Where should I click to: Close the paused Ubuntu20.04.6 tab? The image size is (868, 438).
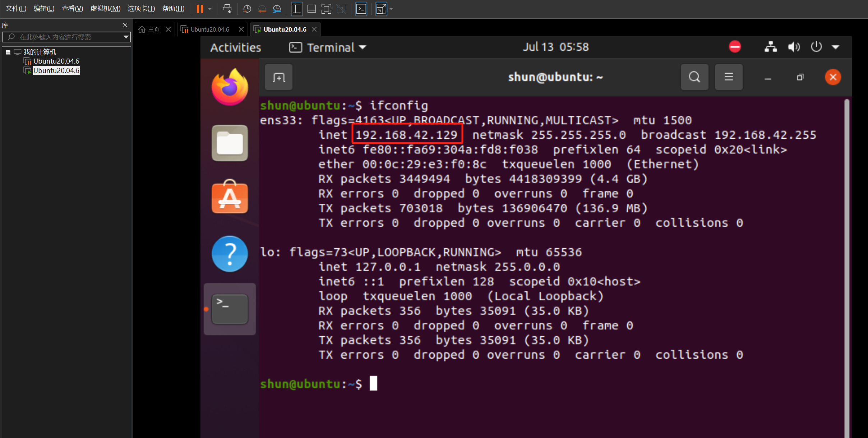241,29
